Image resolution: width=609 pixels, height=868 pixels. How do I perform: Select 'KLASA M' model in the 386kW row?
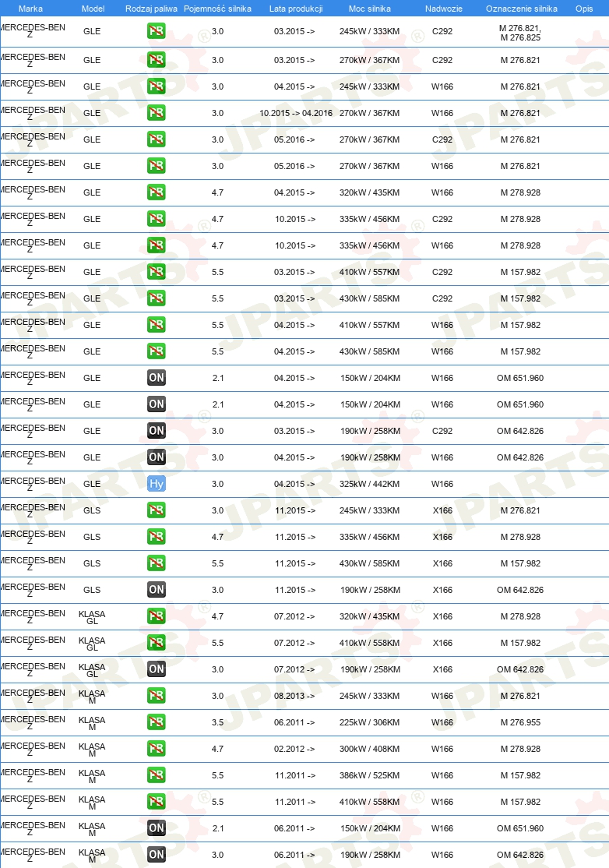pos(92,776)
